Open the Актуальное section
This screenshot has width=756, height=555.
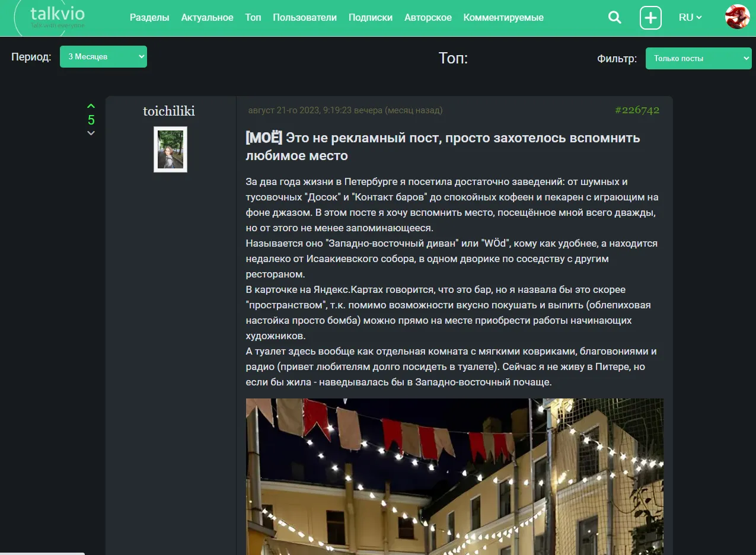tap(208, 18)
